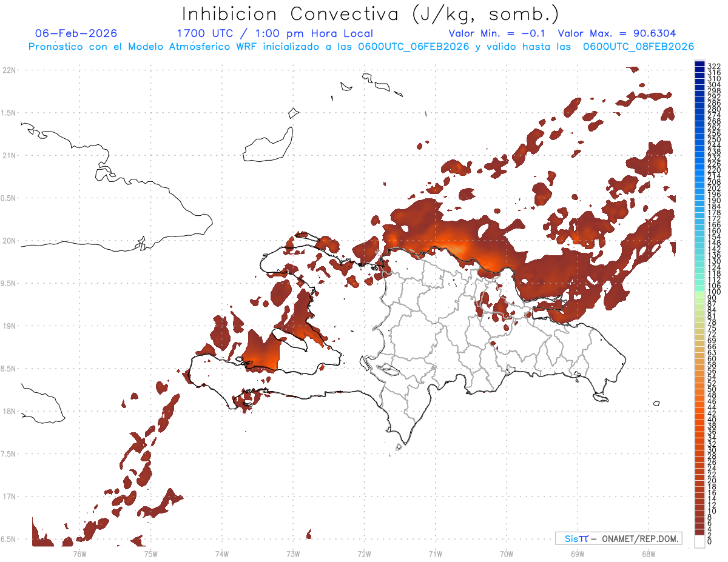Select the dark navy swatch beside 322
728x562 pixels.
click(699, 64)
